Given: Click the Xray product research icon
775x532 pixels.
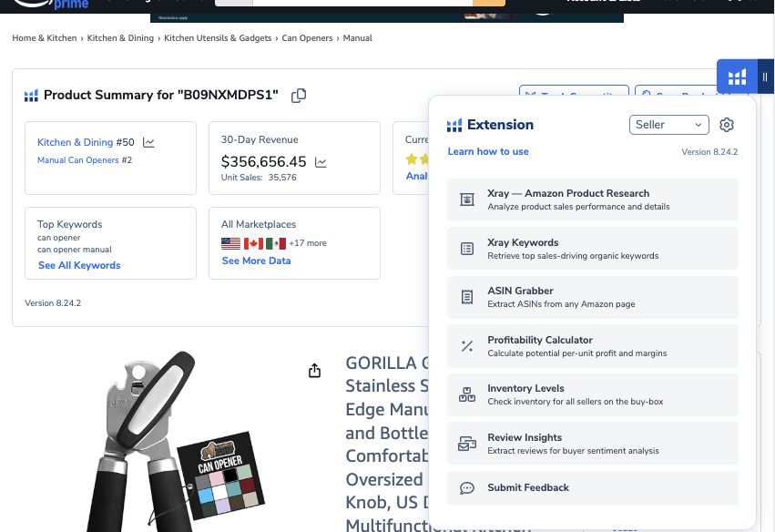Looking at the screenshot, I should click(x=467, y=199).
